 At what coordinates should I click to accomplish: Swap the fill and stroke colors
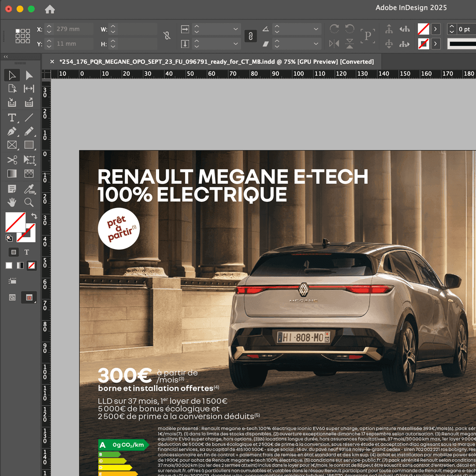[34, 216]
